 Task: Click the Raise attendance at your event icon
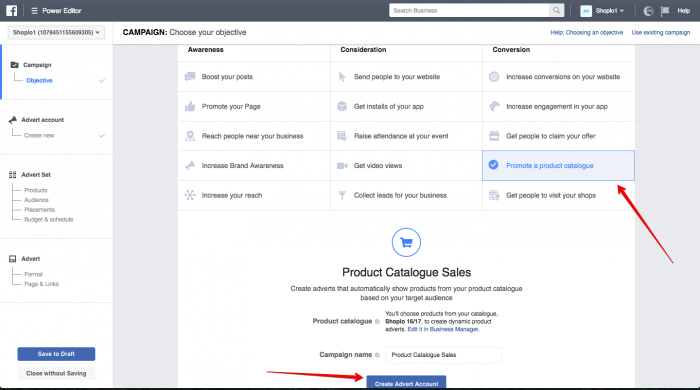(x=342, y=136)
